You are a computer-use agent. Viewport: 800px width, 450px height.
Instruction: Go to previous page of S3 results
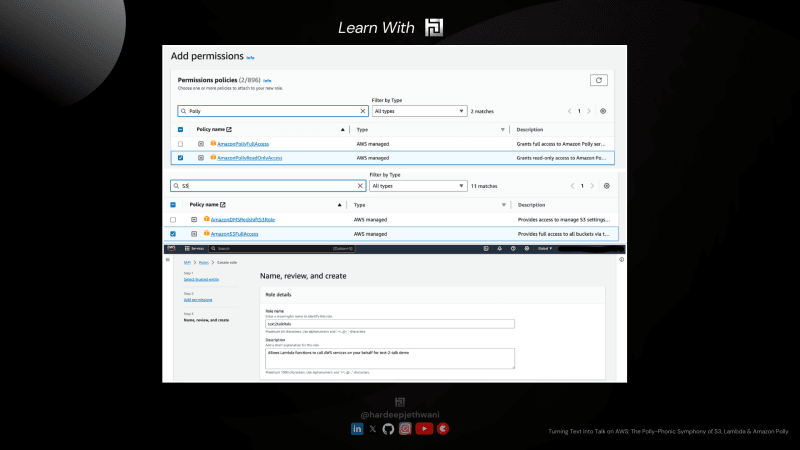tap(572, 186)
